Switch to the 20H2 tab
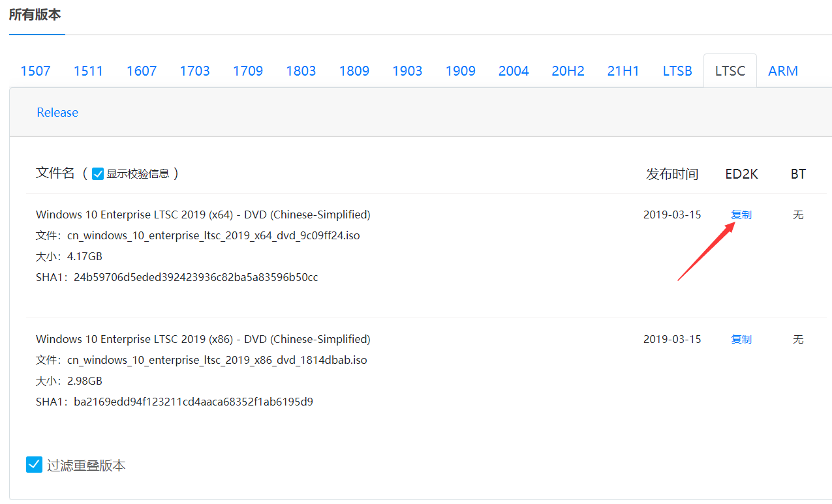Viewport: 832px width, 504px height. point(568,71)
